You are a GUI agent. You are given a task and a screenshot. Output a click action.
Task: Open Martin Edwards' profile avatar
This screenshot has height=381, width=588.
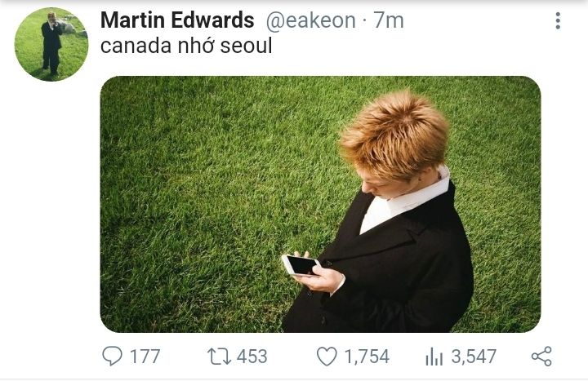[x=51, y=44]
